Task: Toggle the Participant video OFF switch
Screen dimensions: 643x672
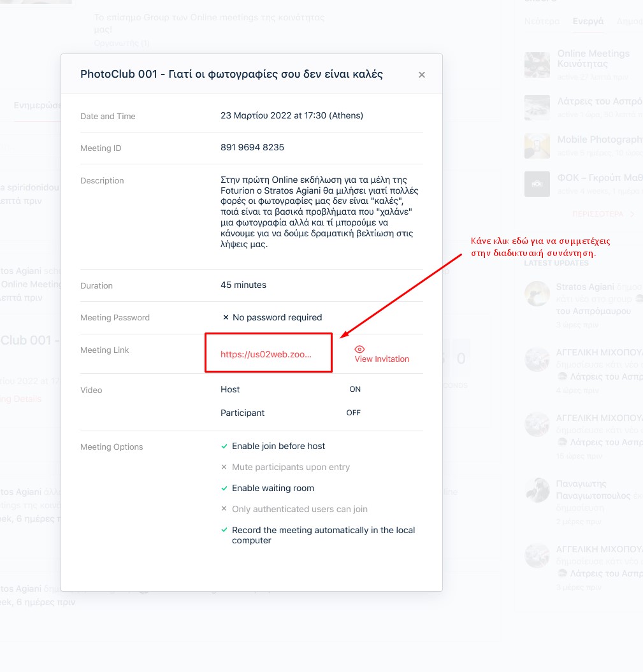Action: pyautogui.click(x=354, y=413)
